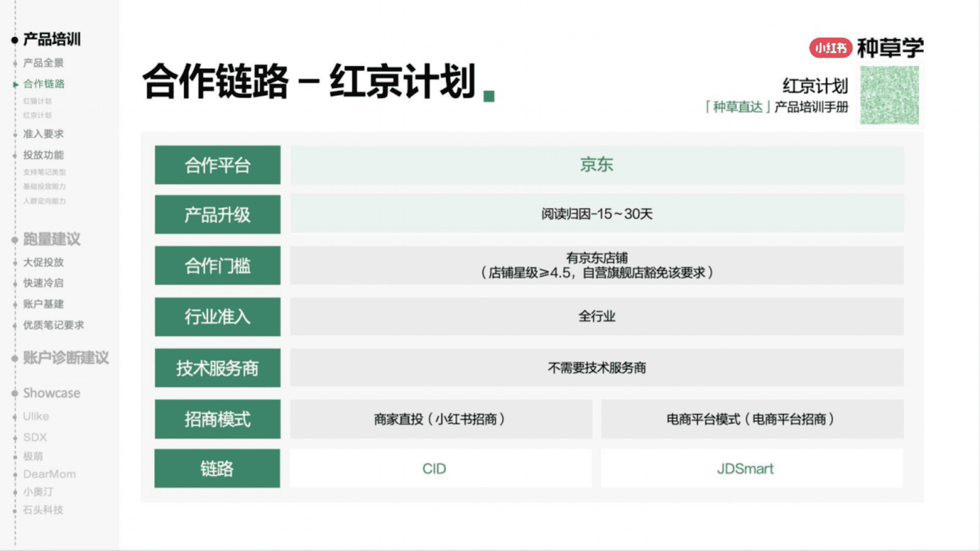This screenshot has width=980, height=551.
Task: Click the slide title 合作链路 – 红京计划
Action: pos(309,82)
